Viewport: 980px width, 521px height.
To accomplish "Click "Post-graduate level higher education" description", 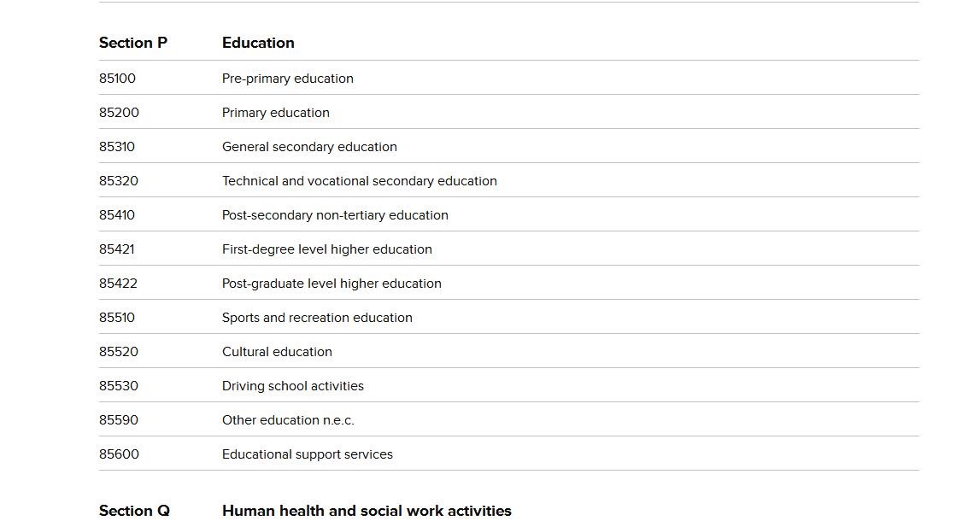I will point(332,284).
